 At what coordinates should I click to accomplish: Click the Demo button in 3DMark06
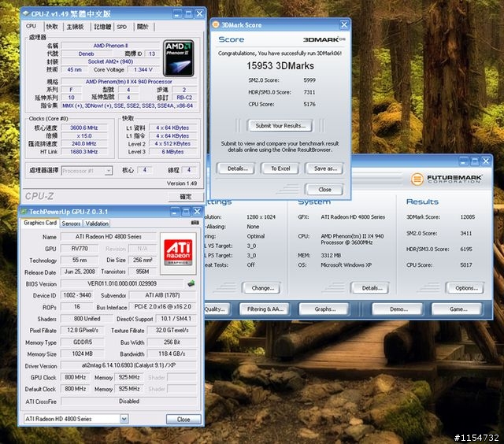click(x=398, y=309)
